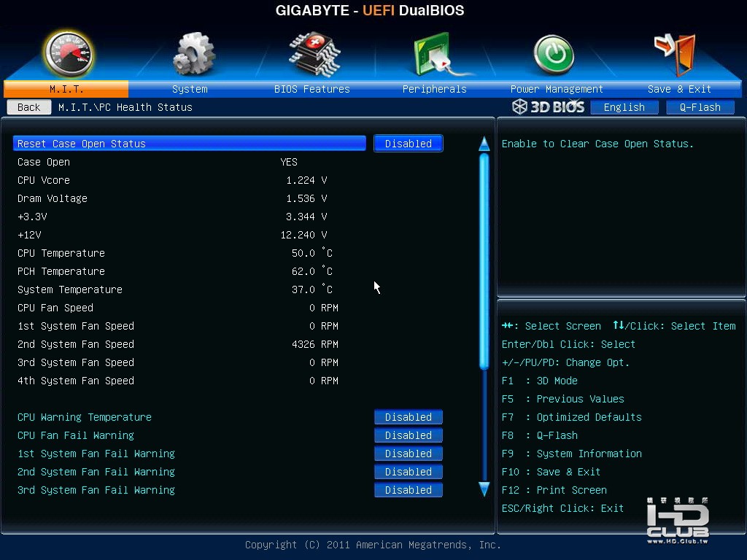Open CPU Fan Fail Warning Disabled option
The width and height of the screenshot is (747, 560).
tap(409, 435)
